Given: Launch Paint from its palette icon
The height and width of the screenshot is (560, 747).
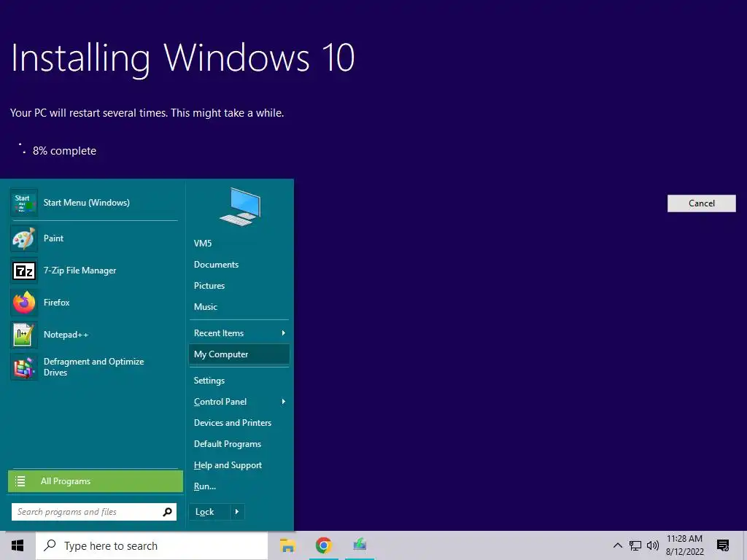Looking at the screenshot, I should (x=24, y=238).
